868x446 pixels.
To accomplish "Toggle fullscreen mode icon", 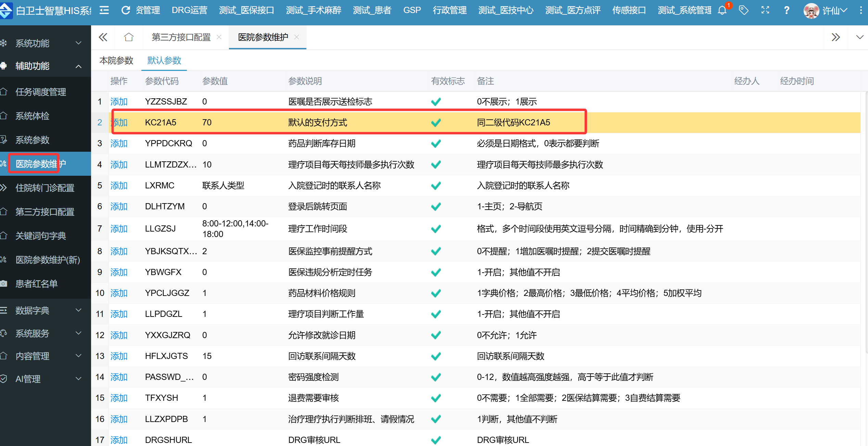I will (x=765, y=10).
